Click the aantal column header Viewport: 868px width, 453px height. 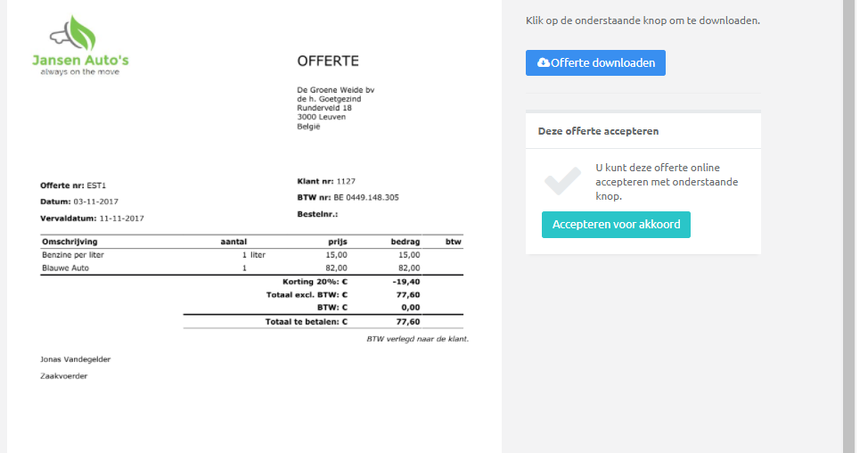pyautogui.click(x=233, y=242)
